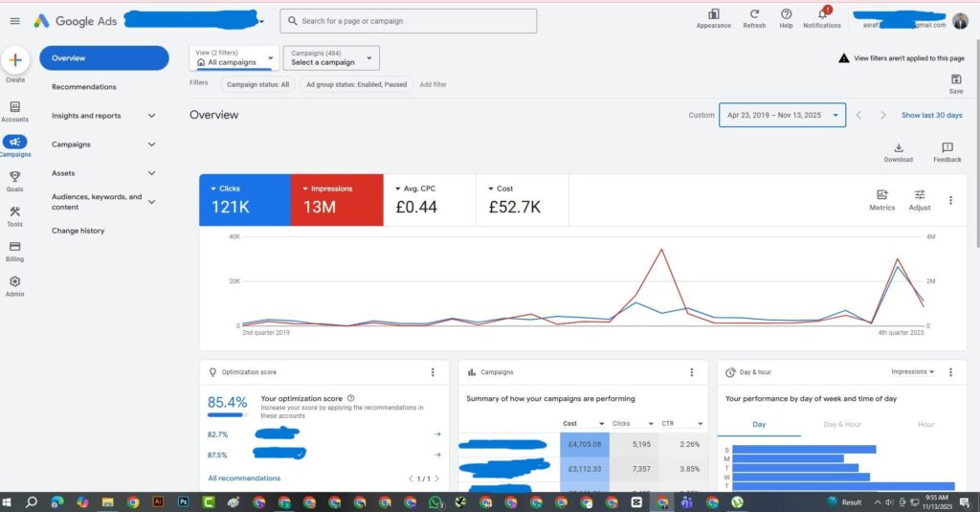Open chart card more options menu
980x512 pixels.
pyautogui.click(x=950, y=200)
